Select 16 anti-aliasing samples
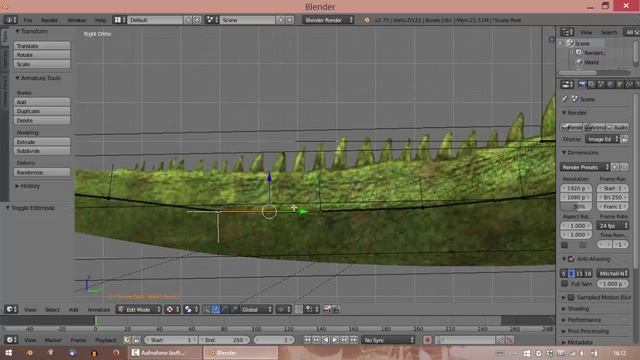The height and width of the screenshot is (360, 640). click(x=588, y=273)
